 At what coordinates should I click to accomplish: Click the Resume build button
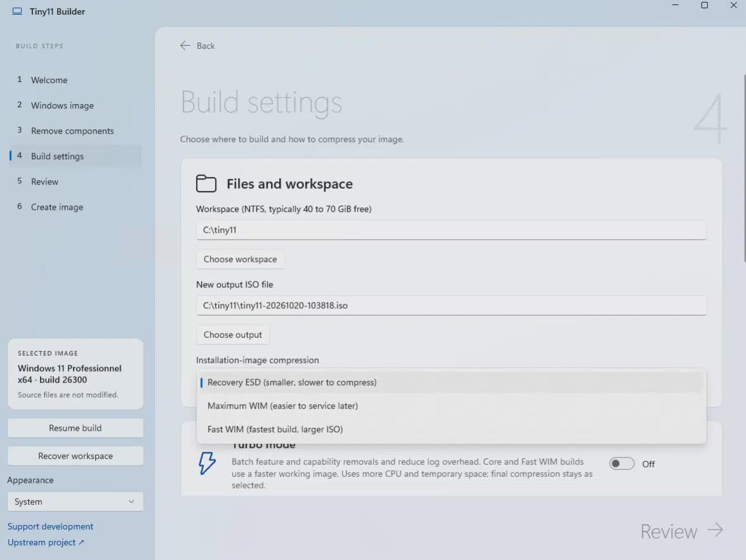point(75,428)
